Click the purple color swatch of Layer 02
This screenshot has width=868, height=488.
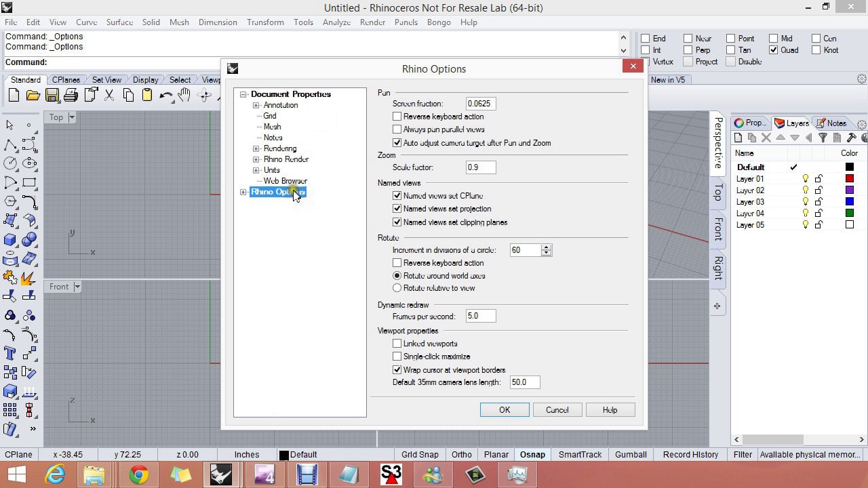pyautogui.click(x=849, y=190)
